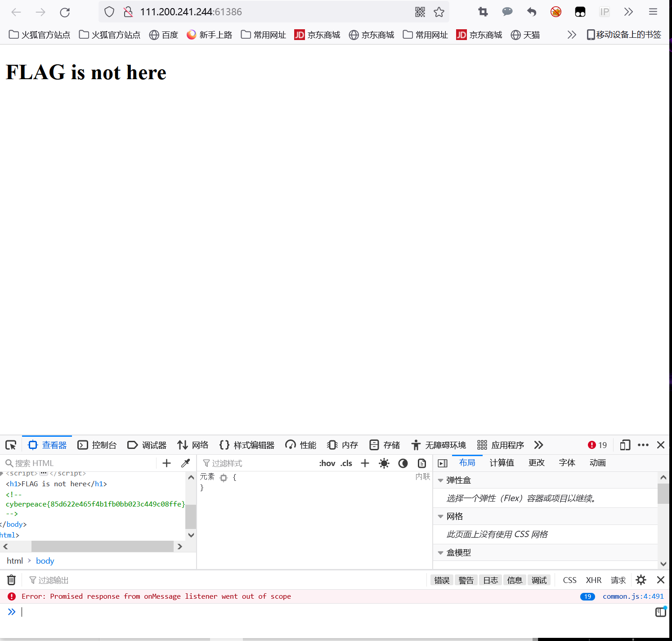Select the body breadcrumb
The image size is (672, 641).
(x=45, y=561)
